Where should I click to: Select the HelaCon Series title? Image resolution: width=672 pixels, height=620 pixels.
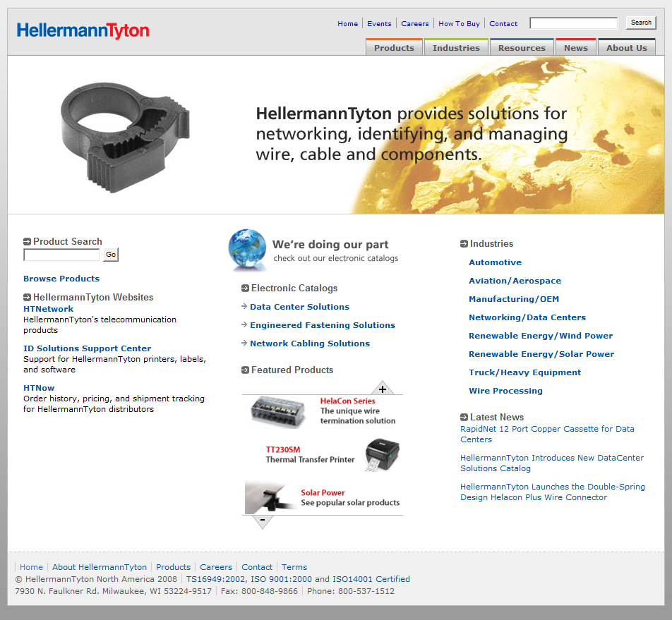coord(347,401)
